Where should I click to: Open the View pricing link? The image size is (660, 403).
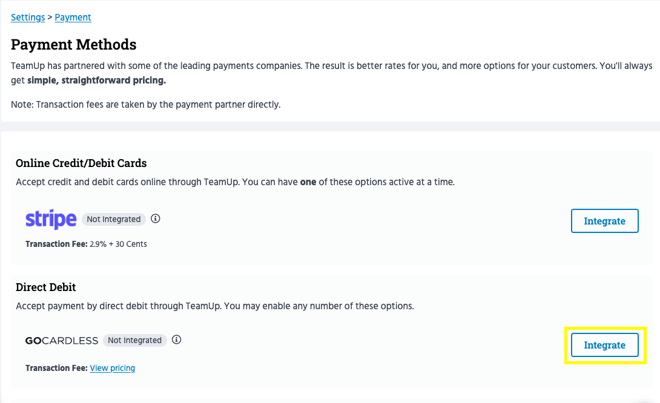[x=112, y=368]
